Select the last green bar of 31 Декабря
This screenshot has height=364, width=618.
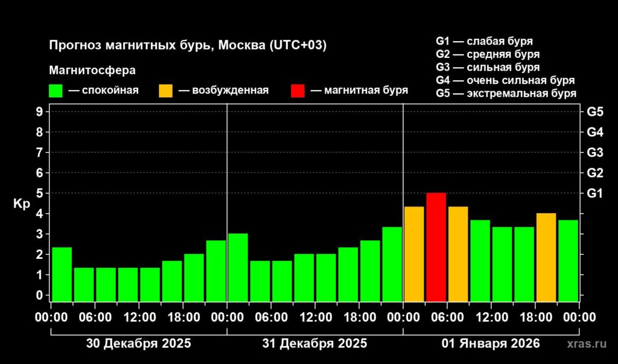click(392, 264)
